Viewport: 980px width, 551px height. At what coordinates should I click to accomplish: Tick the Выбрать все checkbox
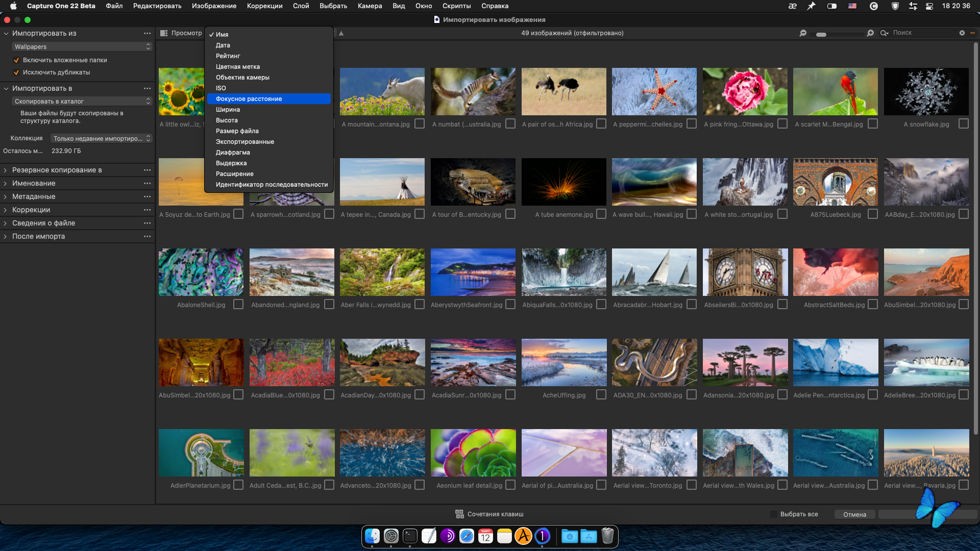click(x=774, y=514)
